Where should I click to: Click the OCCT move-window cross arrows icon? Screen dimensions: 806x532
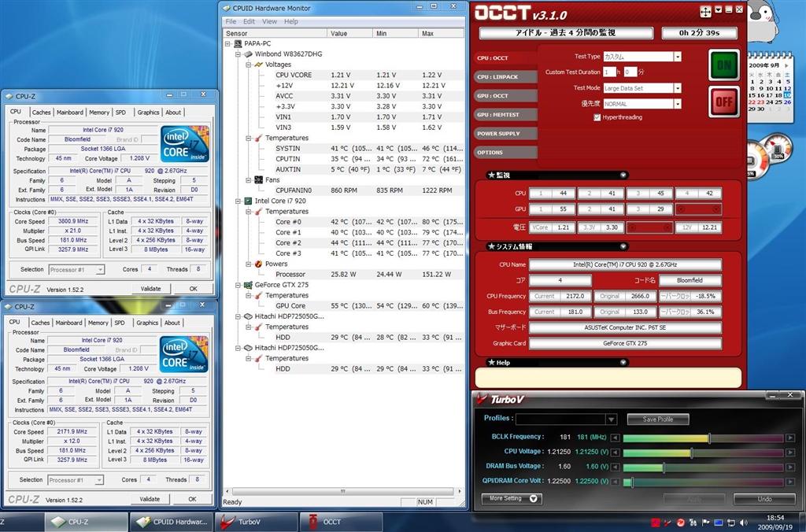click(705, 12)
